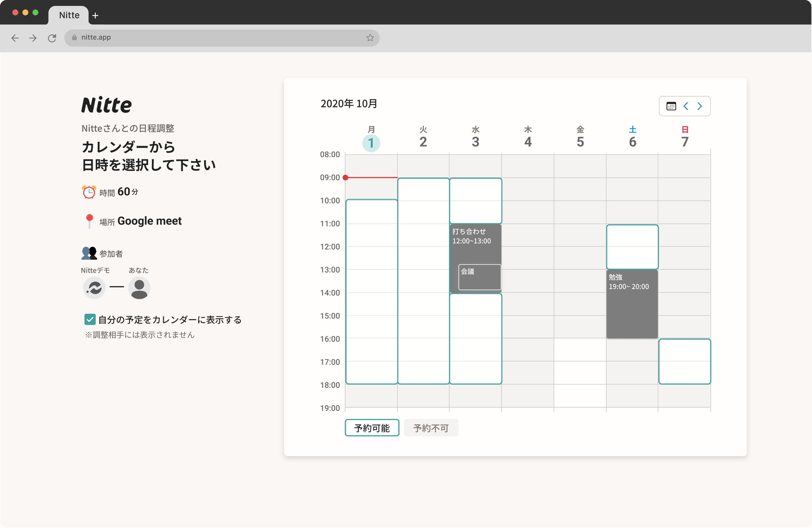Viewport: 812px width, 528px height.
Task: Select the Nitte browser tab
Action: coord(69,15)
